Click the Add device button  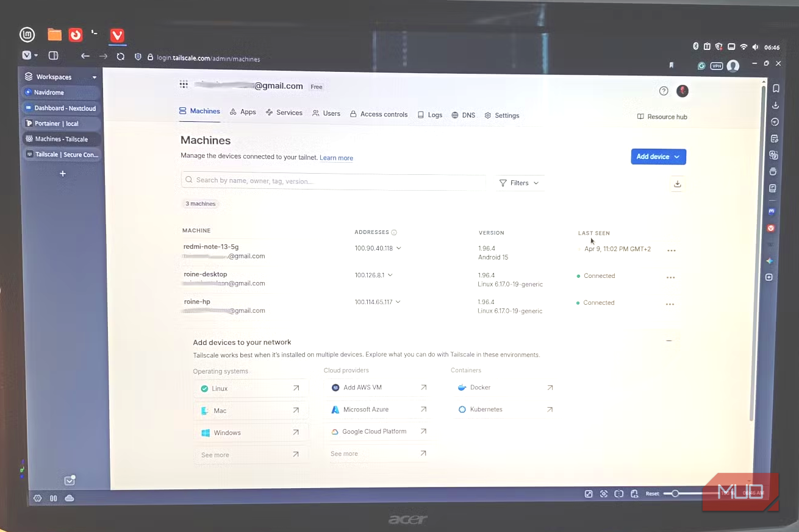pos(658,157)
